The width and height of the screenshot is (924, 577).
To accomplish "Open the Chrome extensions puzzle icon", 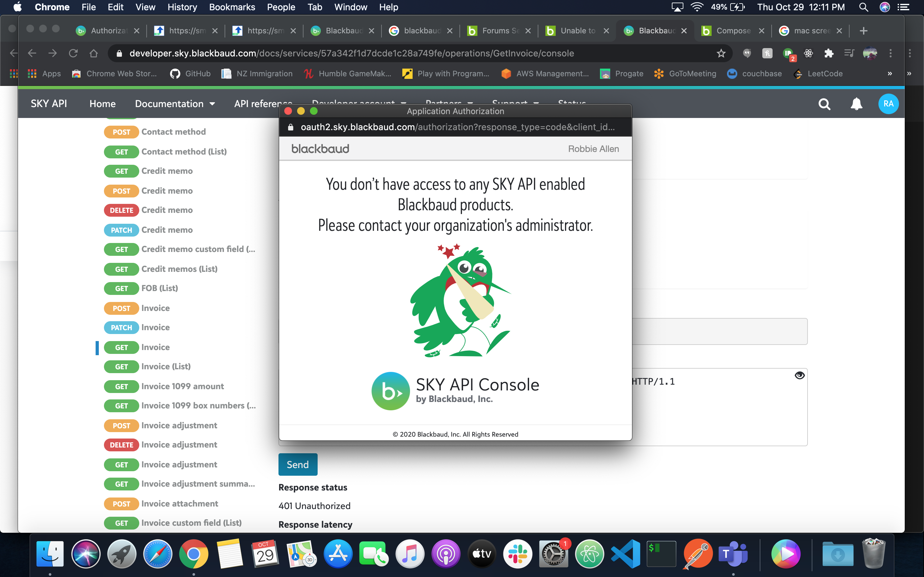I will coord(828,54).
